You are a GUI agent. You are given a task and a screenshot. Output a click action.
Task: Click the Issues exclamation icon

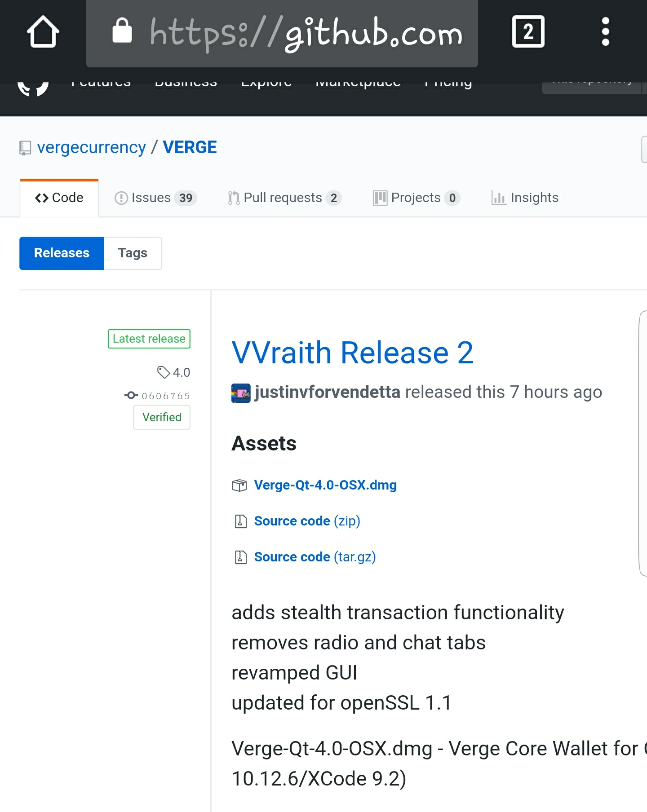click(x=121, y=198)
